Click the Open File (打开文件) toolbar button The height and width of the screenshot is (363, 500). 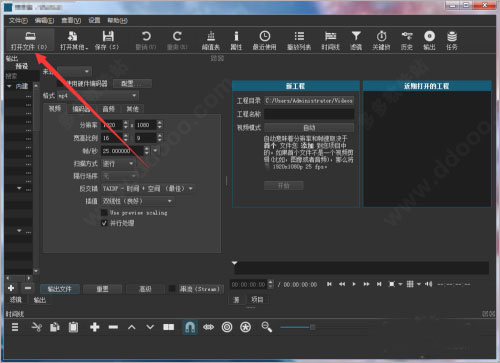tap(30, 40)
